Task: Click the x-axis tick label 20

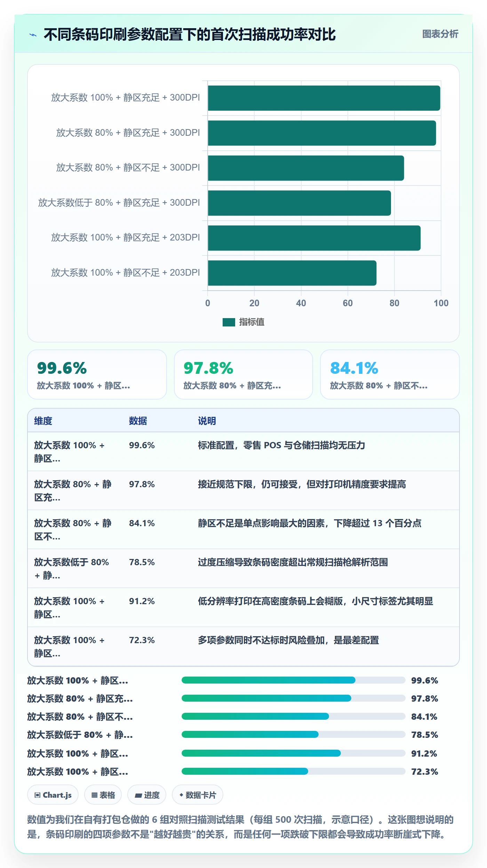Action: tap(254, 303)
